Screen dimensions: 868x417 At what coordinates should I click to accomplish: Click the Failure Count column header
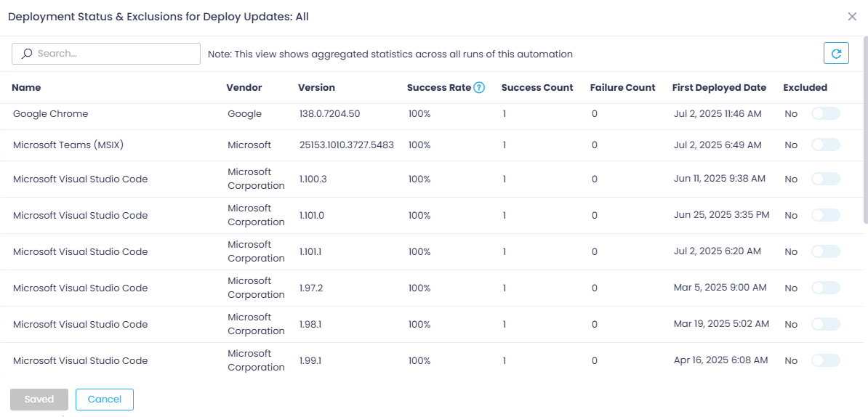click(623, 87)
